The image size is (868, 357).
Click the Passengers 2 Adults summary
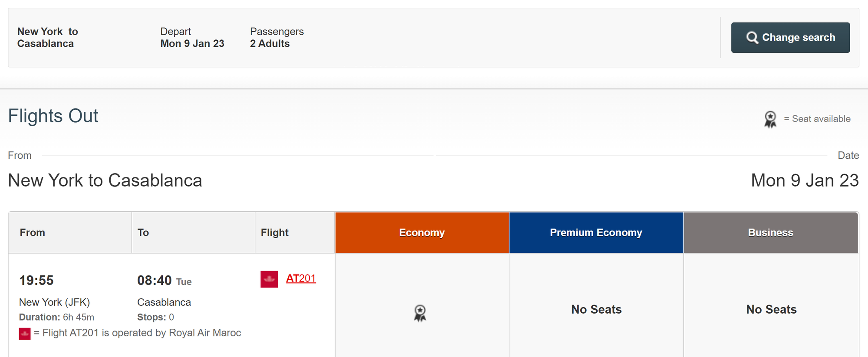276,38
